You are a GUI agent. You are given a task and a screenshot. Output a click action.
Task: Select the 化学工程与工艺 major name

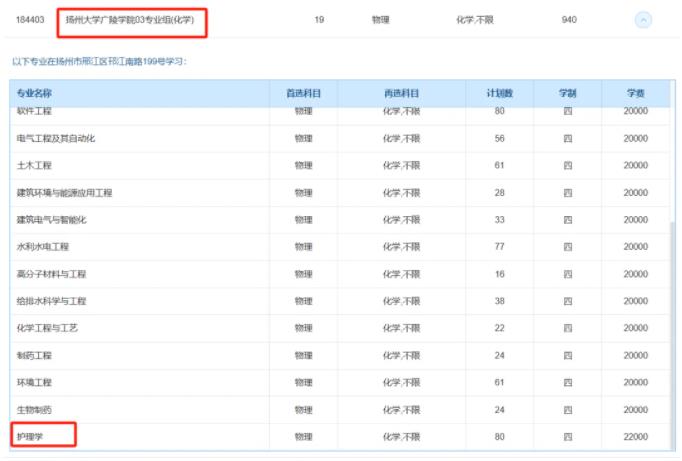(47, 328)
